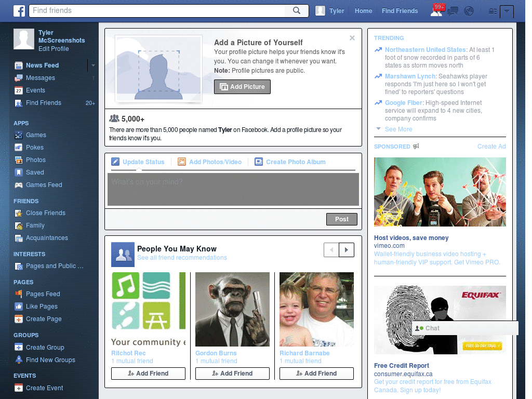Click the Create Page plus icon
532x399 pixels.
[x=19, y=319]
